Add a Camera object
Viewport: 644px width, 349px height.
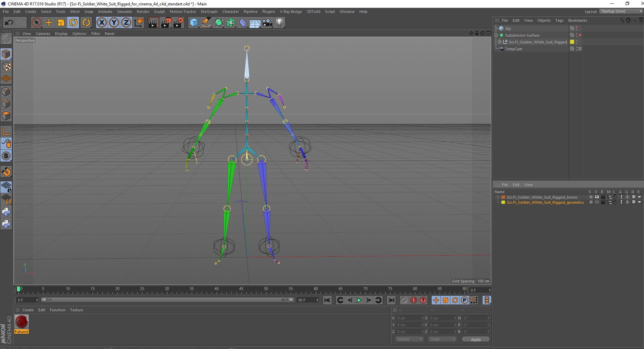coord(267,23)
